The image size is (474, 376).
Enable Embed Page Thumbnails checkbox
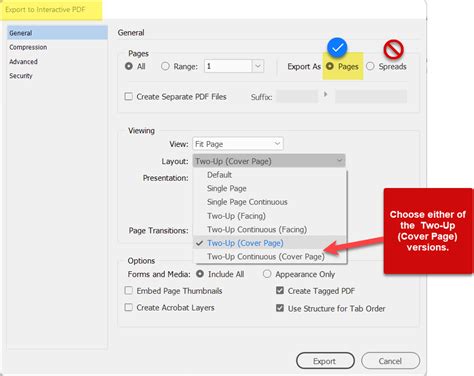(128, 290)
